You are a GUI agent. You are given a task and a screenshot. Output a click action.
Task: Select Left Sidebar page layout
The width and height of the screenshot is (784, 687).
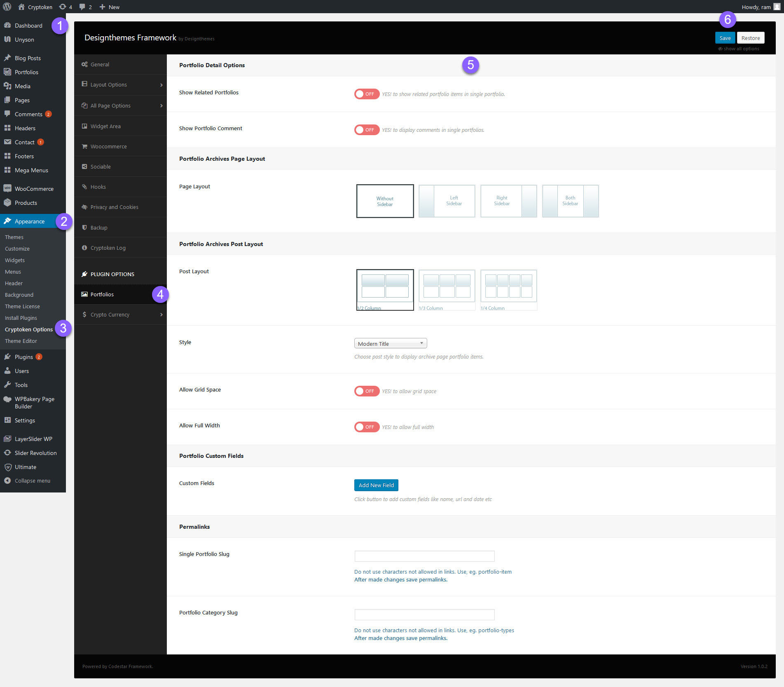coord(447,201)
